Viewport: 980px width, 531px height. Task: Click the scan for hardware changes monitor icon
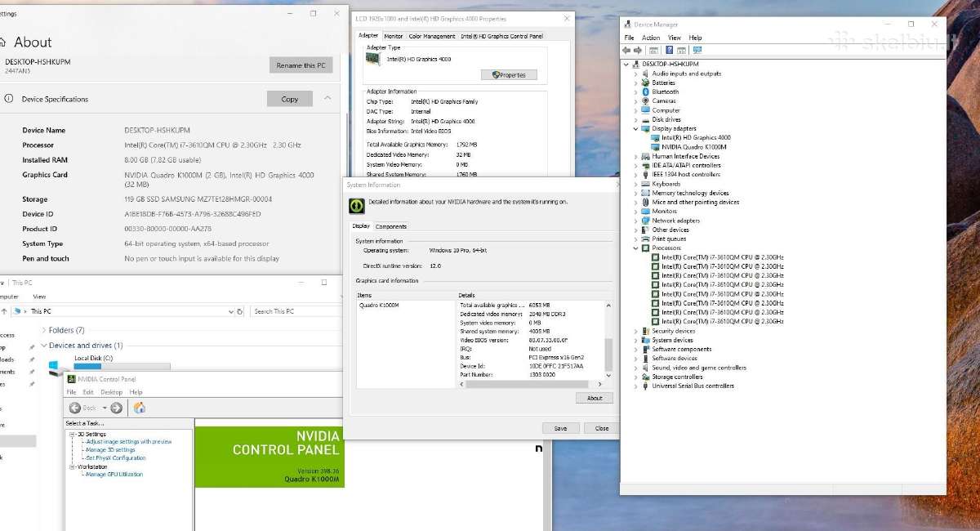coord(697,50)
